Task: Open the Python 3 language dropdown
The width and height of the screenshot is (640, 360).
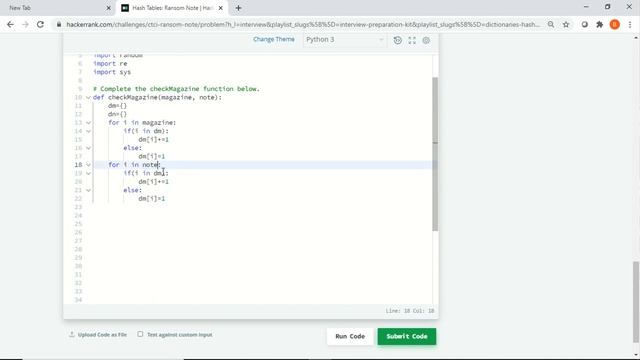Action: 344,40
